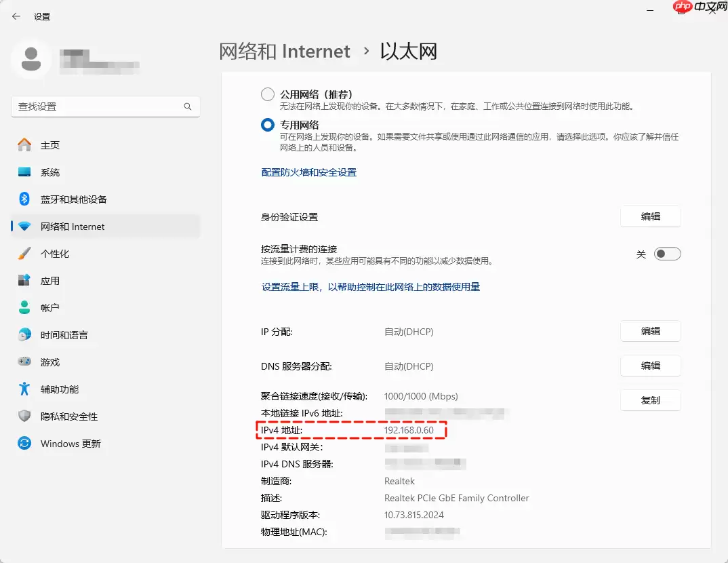Click the Windows 更新 refresh icon

click(24, 443)
